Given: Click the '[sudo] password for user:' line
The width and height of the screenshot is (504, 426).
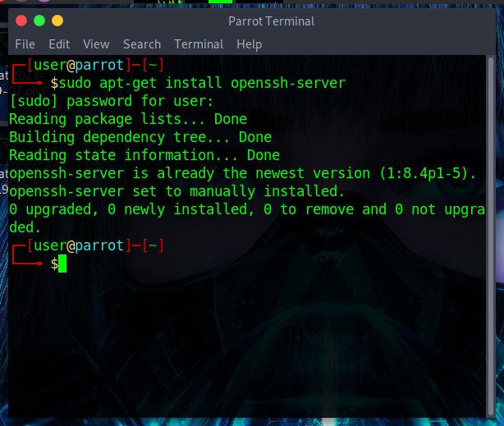Looking at the screenshot, I should [111, 101].
